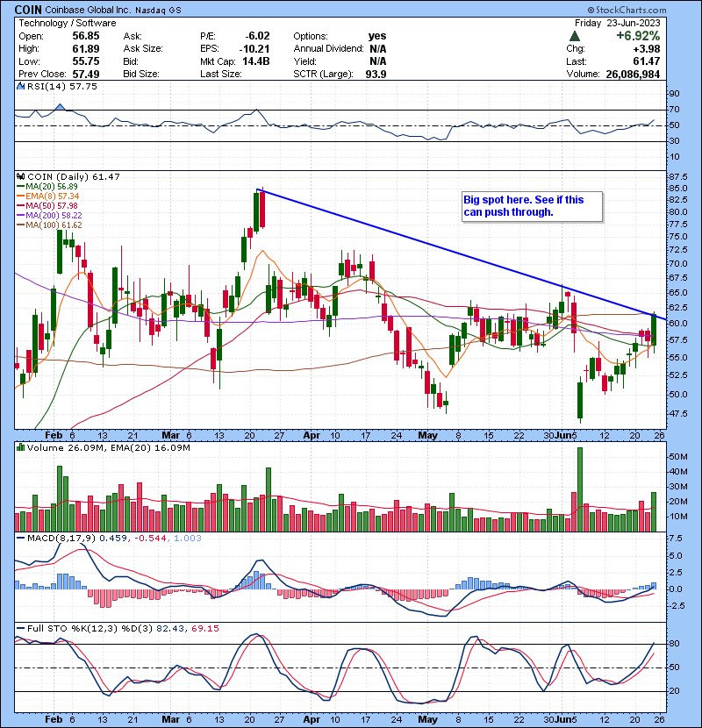702x728 pixels.
Task: Click the 87.5 price axis label
Action: [677, 177]
